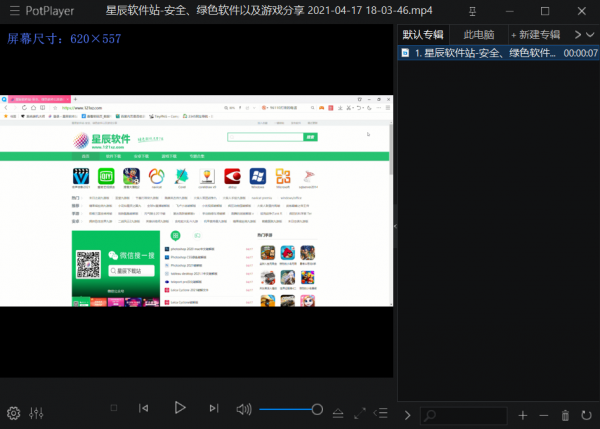Switch to the 默认专辑 tab
This screenshot has width=600, height=429.
(x=423, y=35)
